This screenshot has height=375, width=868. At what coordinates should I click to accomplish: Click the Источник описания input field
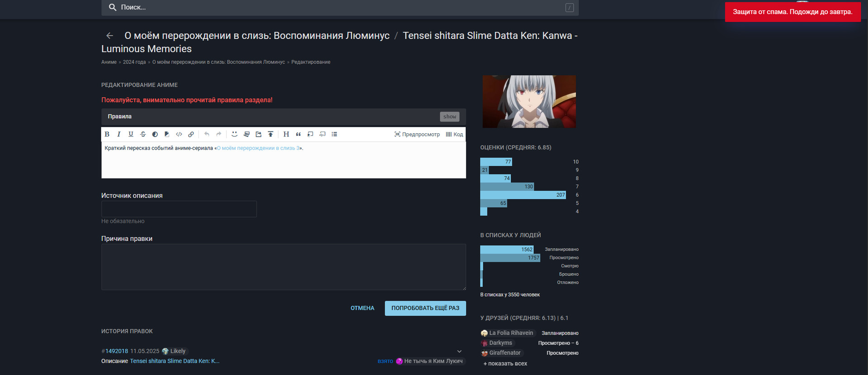tap(179, 209)
